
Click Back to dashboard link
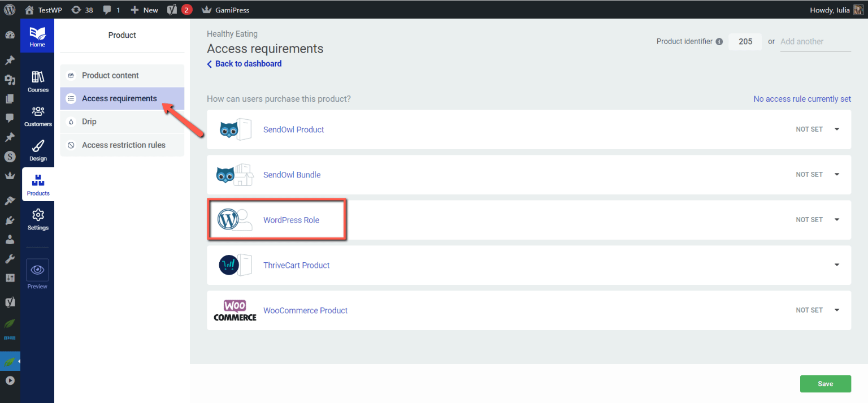244,64
